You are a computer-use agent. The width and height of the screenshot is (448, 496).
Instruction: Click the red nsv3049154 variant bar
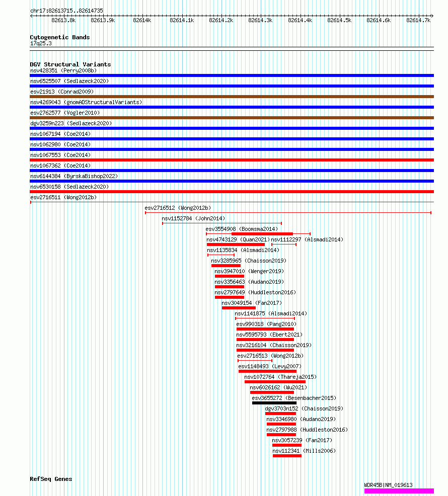coord(239,308)
